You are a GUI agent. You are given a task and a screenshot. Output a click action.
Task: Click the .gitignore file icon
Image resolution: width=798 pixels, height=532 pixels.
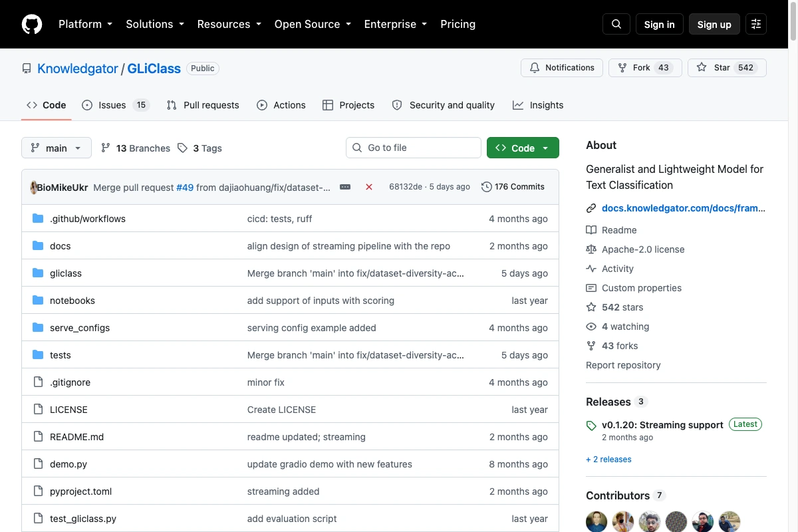coord(38,382)
